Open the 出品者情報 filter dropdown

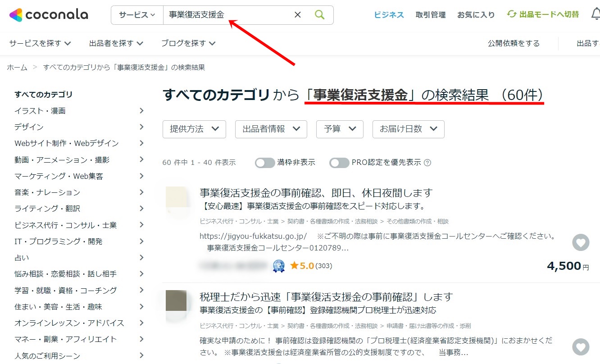pyautogui.click(x=271, y=129)
